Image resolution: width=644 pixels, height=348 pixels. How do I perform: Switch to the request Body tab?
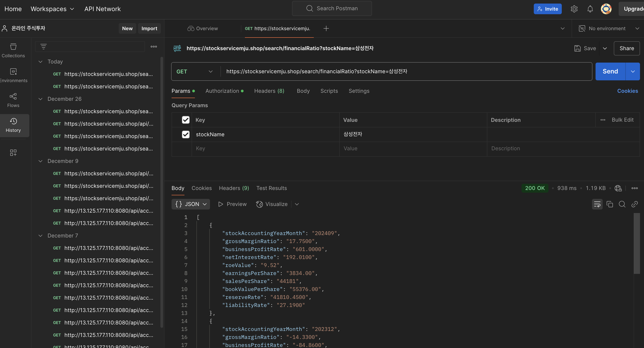pos(303,91)
